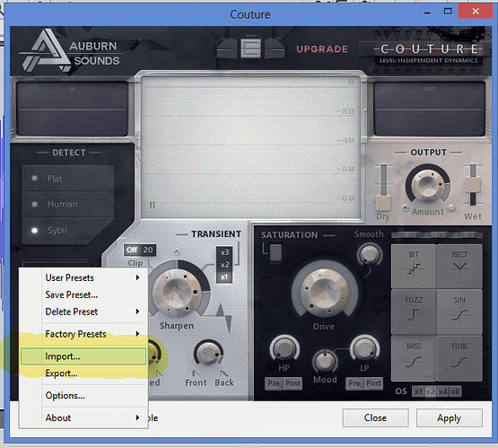
Task: Click the small LED above Sharpen knob
Action: click(177, 252)
